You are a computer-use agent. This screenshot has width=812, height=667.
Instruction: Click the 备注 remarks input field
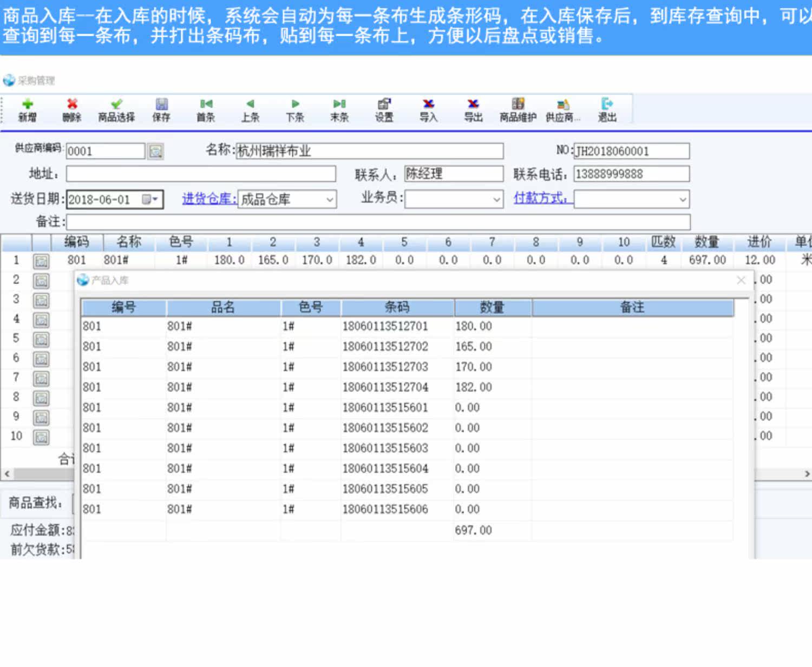[x=378, y=222]
